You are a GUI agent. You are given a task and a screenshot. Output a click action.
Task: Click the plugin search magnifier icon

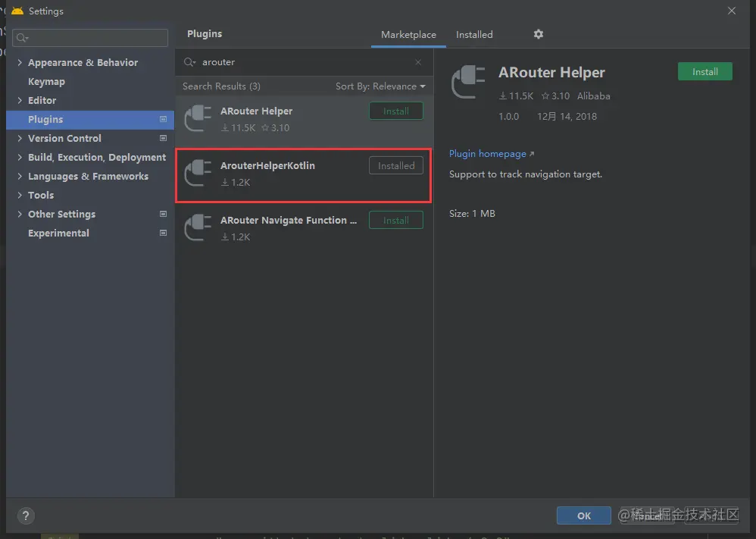189,62
